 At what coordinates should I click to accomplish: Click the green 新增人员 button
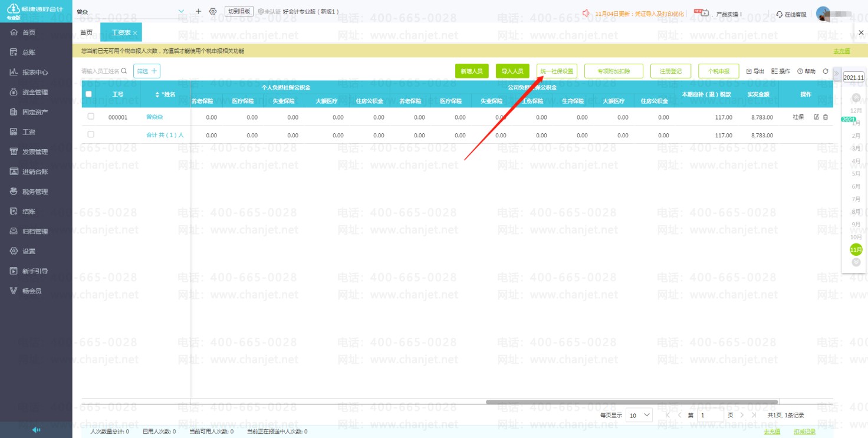(472, 71)
